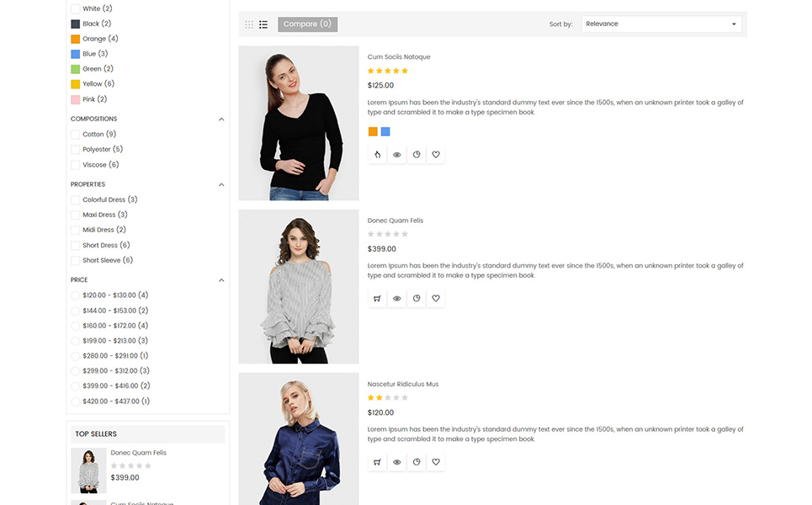Check the White color filter
The width and height of the screenshot is (812, 505).
click(75, 8)
